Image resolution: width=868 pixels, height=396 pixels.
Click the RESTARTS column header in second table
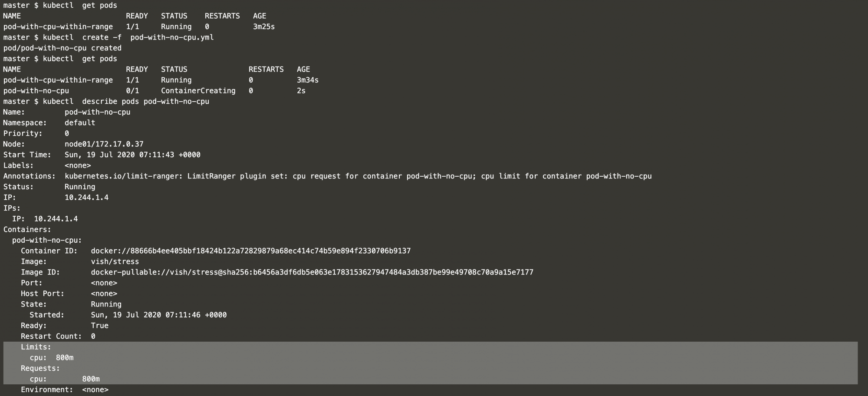(266, 69)
